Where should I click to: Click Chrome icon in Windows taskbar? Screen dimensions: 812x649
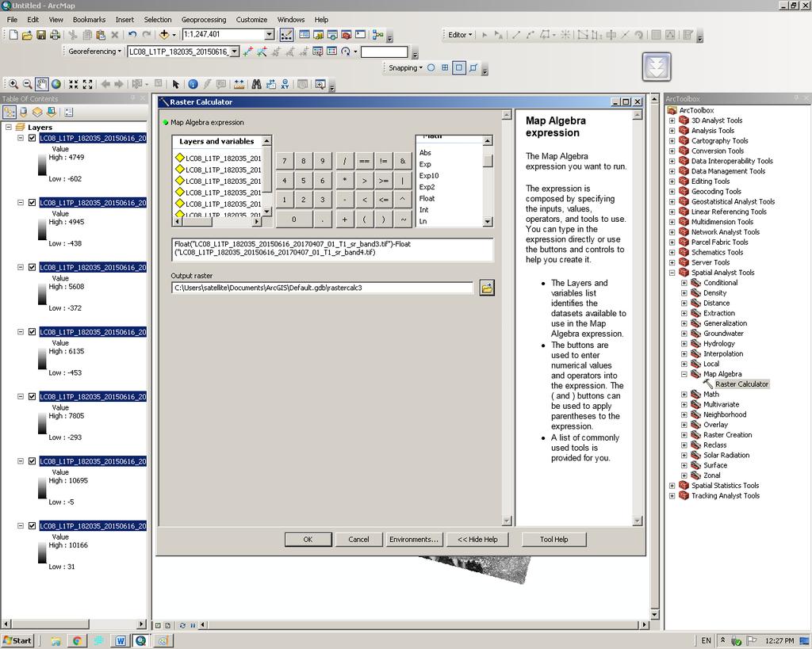click(x=77, y=641)
